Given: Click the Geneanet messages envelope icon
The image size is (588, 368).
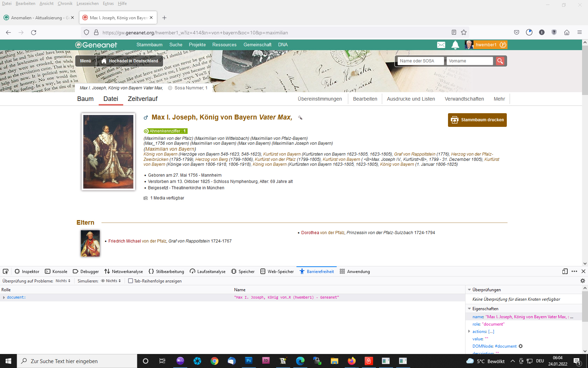Looking at the screenshot, I should [x=441, y=45].
